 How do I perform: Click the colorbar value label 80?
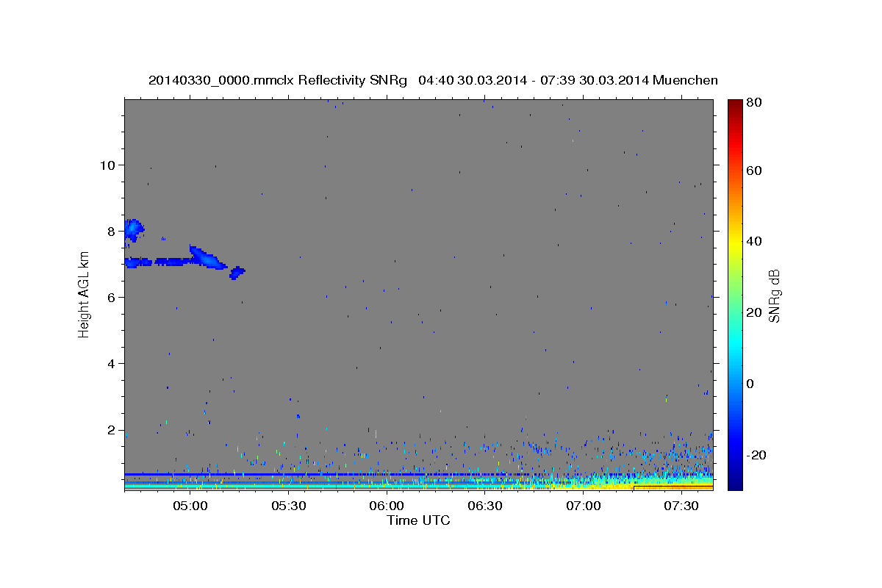[x=753, y=103]
